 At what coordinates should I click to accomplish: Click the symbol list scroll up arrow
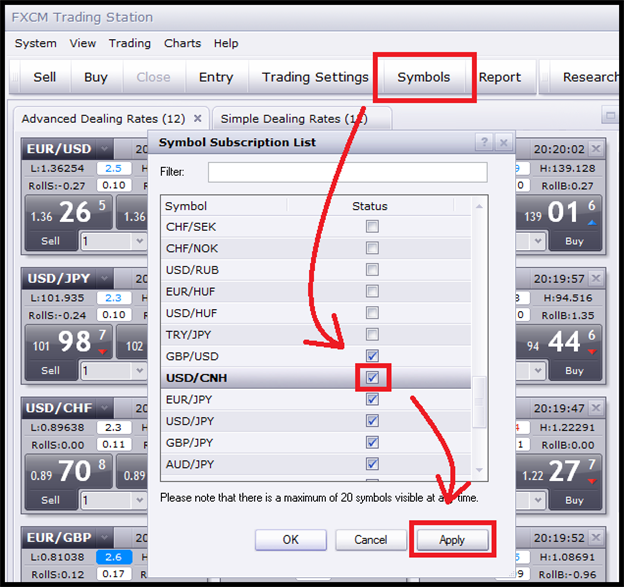coord(479,206)
